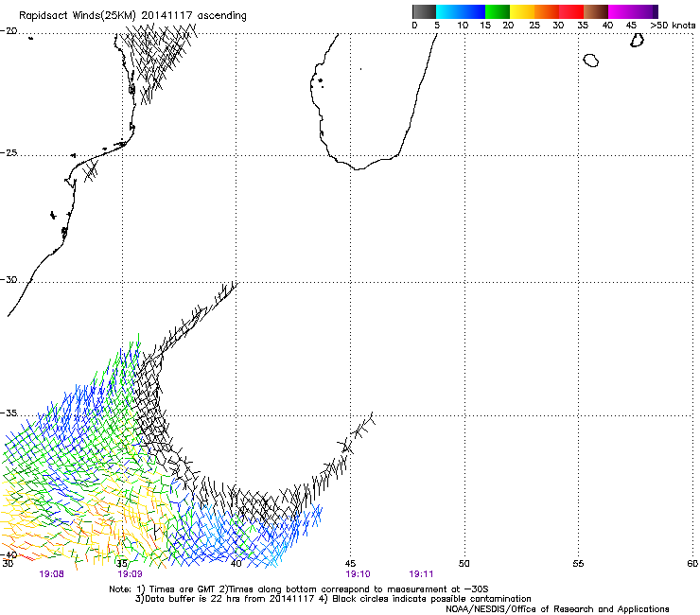Click the larger island outline near top right corner

pyautogui.click(x=637, y=40)
